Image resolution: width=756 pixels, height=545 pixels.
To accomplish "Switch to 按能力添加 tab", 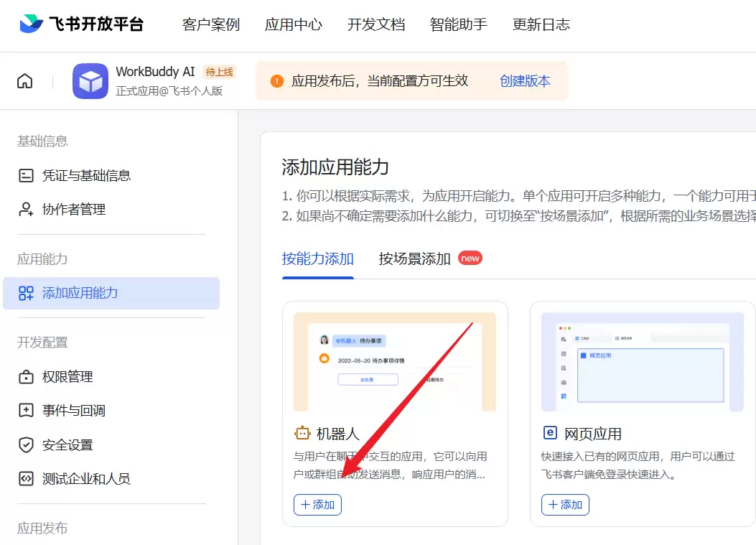I will click(x=318, y=259).
